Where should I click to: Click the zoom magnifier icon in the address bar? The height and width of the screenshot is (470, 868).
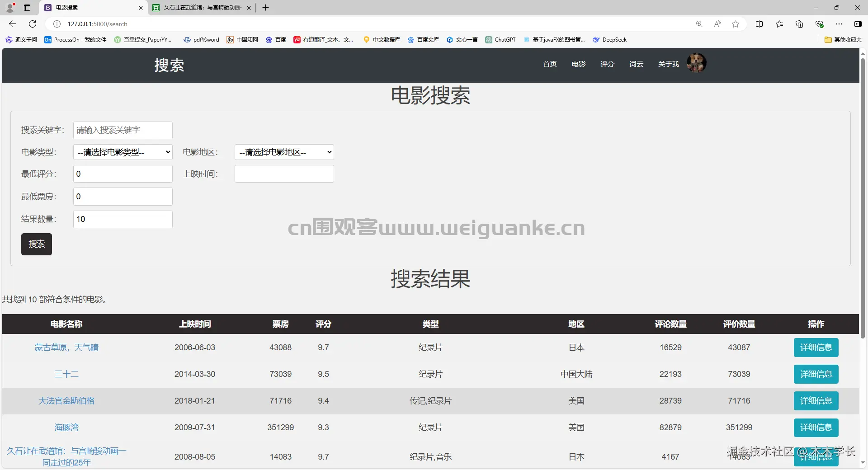pos(699,24)
